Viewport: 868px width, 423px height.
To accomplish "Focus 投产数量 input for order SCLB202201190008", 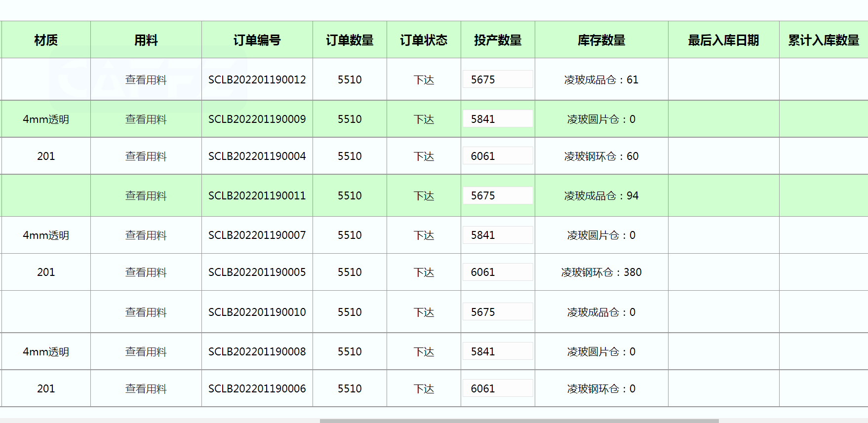I will click(498, 351).
